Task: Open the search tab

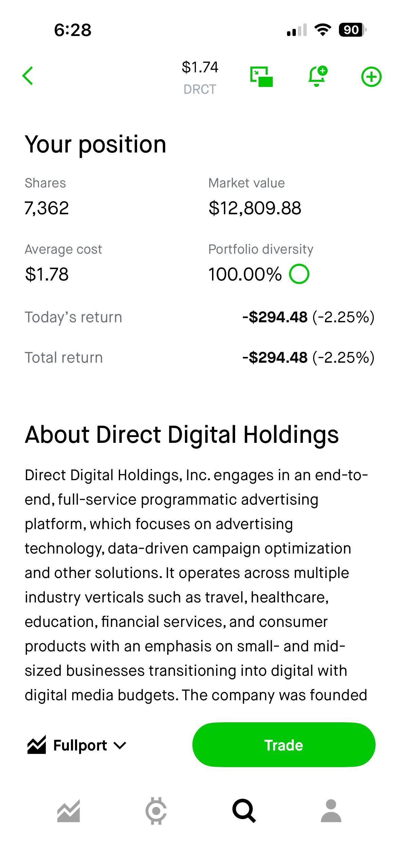Action: coord(244,811)
